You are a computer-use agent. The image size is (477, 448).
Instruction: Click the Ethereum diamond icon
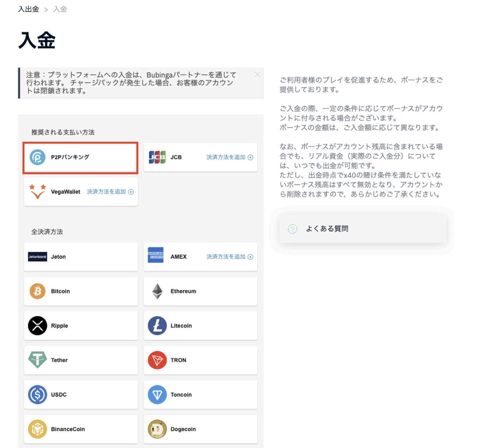pyautogui.click(x=157, y=291)
